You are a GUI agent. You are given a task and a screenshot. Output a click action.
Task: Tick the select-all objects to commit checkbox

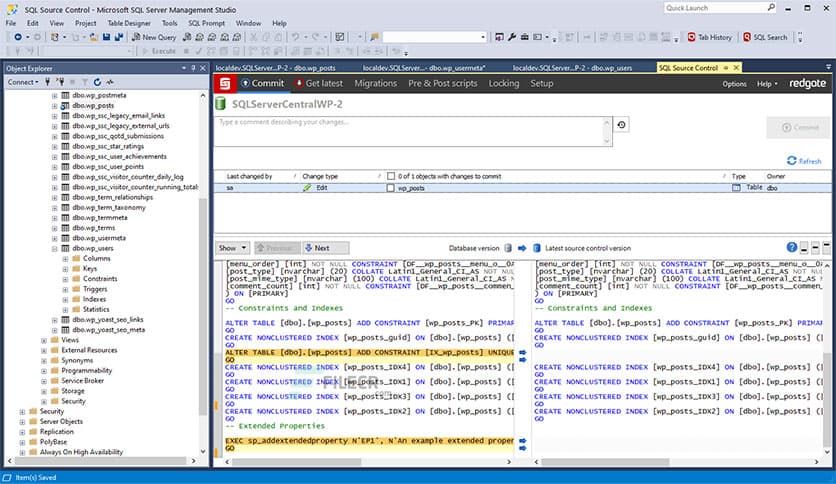coord(391,176)
